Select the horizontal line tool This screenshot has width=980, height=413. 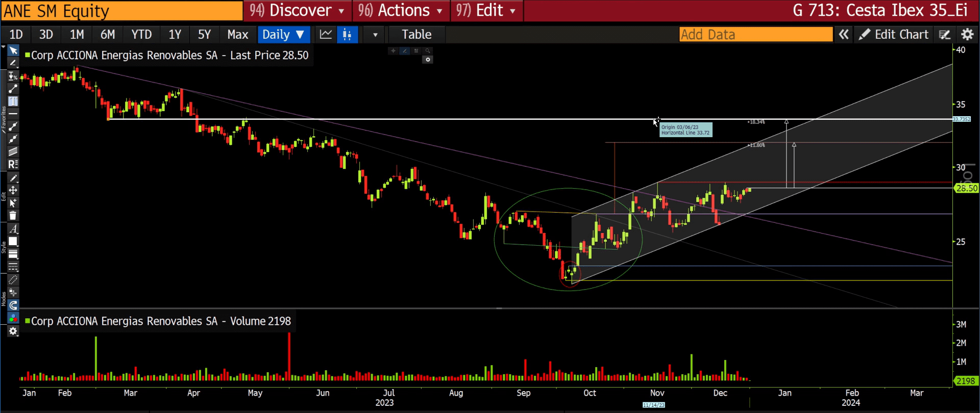13,114
